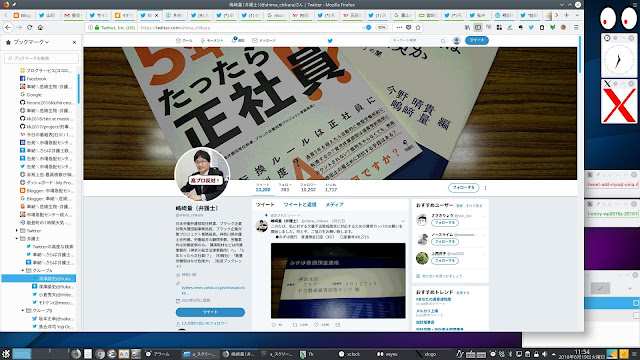The image size is (640, 360).
Task: Open the pinned tweet dropdown chevron
Action: click(x=403, y=221)
